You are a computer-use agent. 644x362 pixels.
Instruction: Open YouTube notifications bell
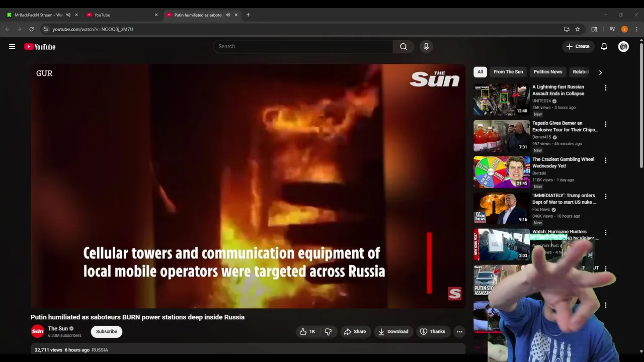[604, 47]
